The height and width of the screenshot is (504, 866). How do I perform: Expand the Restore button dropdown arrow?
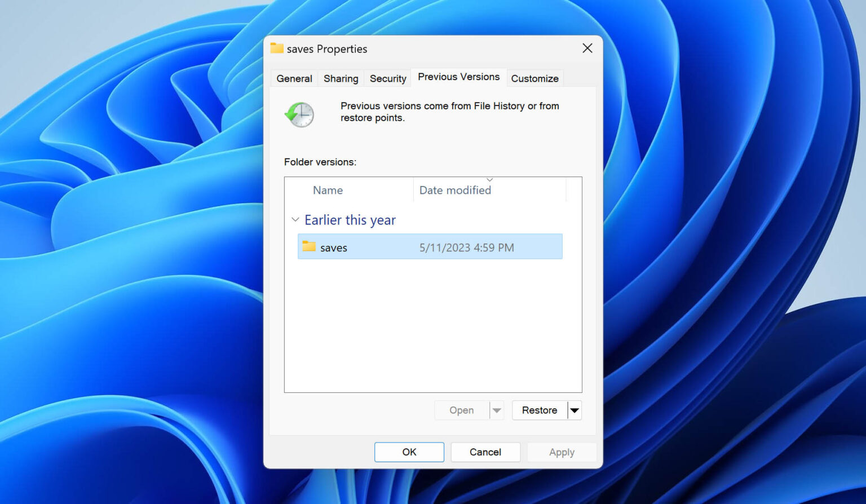click(x=575, y=410)
